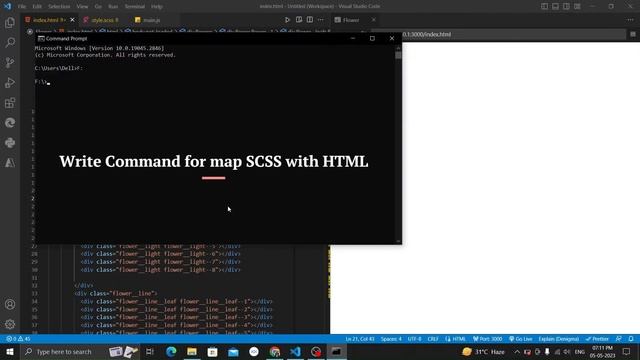Open the Windows Action Center notifications
640x360 pixels.
[x=627, y=351]
